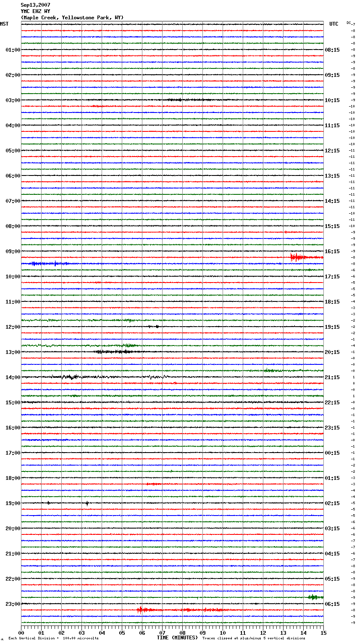Click the 23:00 MST time label
Viewport: 357px width, 644px height.
click(x=13, y=604)
